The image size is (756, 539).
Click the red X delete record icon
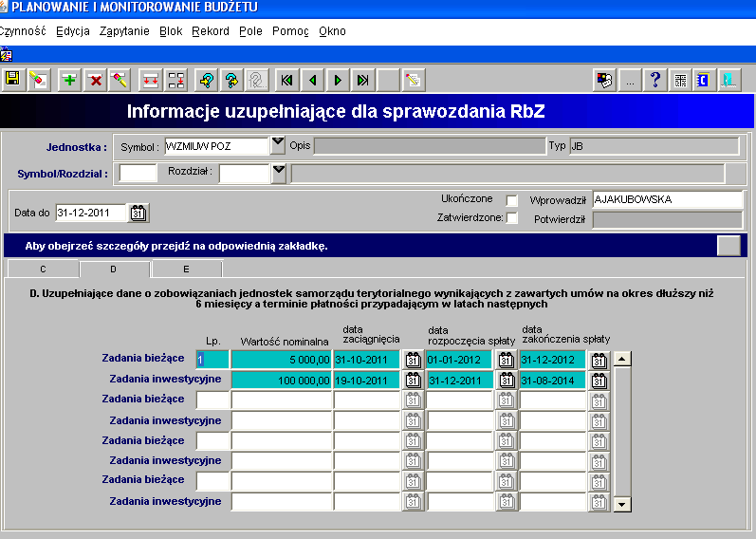[96, 80]
